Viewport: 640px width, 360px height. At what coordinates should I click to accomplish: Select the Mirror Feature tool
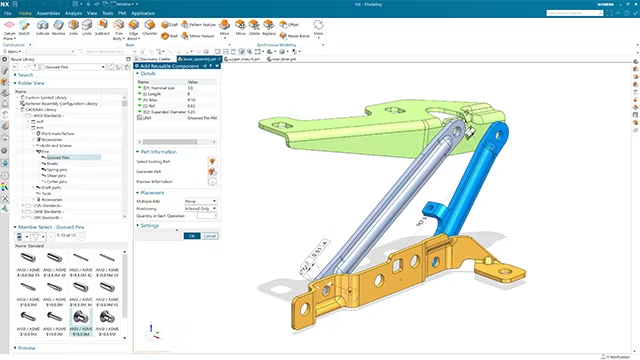198,36
